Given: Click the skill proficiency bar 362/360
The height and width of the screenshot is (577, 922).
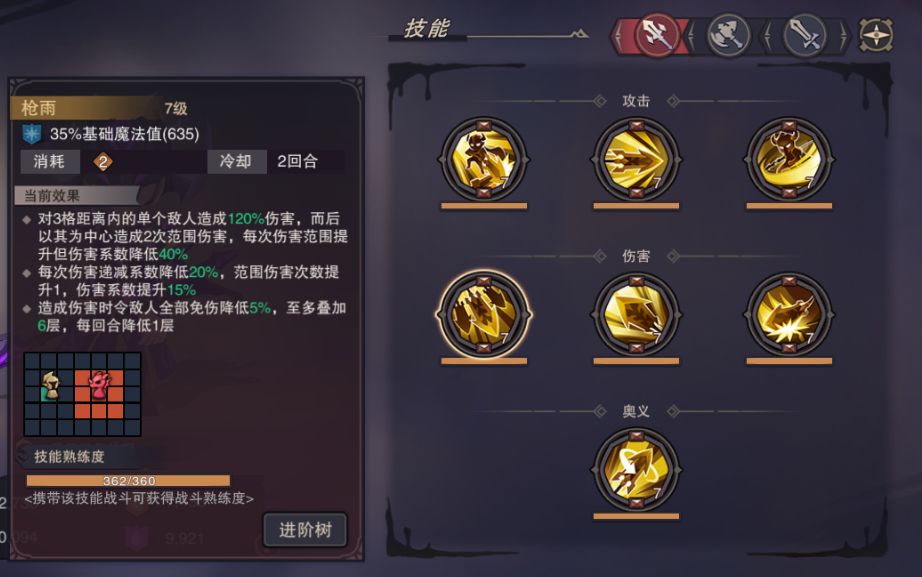Looking at the screenshot, I should pyautogui.click(x=128, y=481).
